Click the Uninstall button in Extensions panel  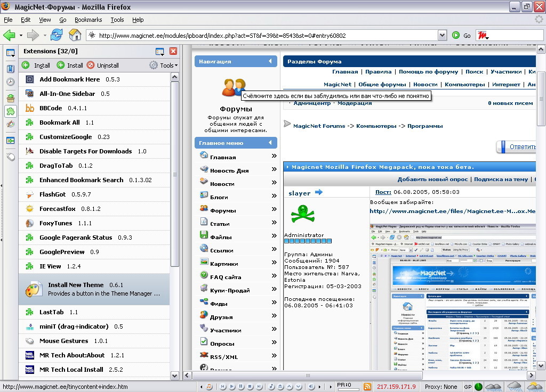[x=103, y=66]
